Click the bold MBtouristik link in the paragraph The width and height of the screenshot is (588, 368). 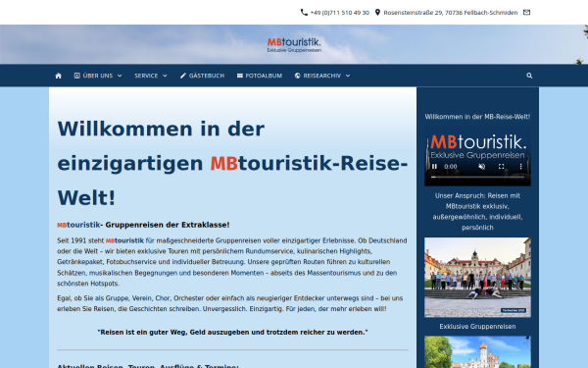(x=124, y=240)
